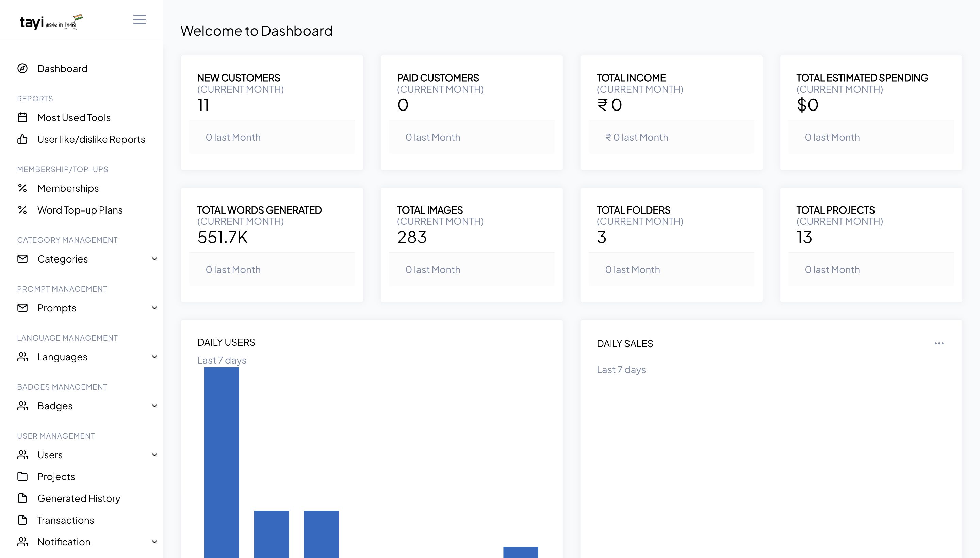Click the document icon beside Generated History

(22, 498)
